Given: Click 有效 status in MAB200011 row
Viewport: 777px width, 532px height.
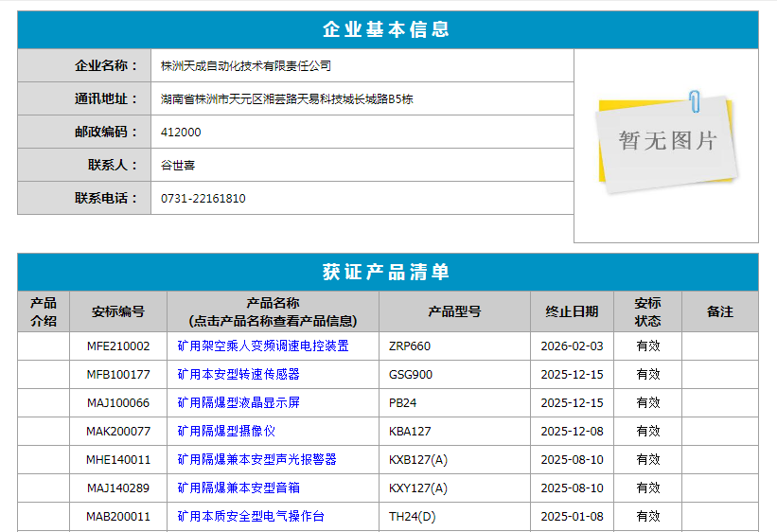Looking at the screenshot, I should (648, 517).
